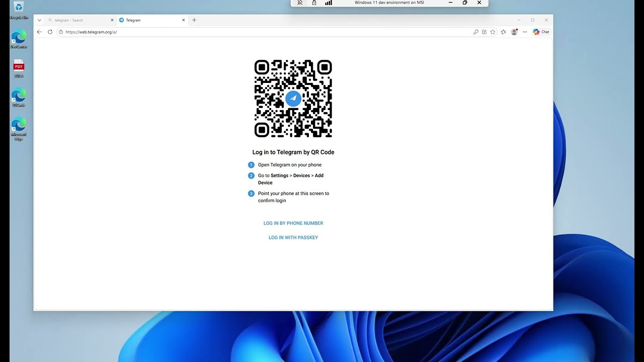Click the lock icon on VM connection bar
The width and height of the screenshot is (644, 362).
(314, 3)
